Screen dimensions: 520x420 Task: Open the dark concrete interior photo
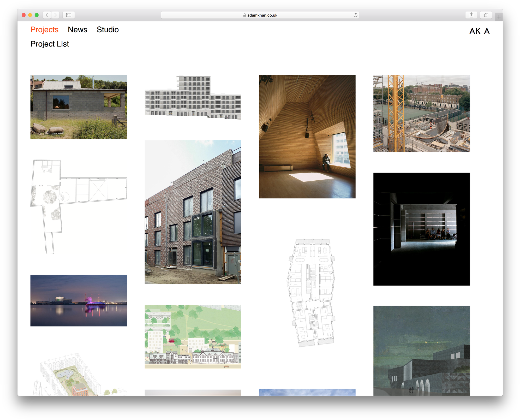pyautogui.click(x=421, y=229)
